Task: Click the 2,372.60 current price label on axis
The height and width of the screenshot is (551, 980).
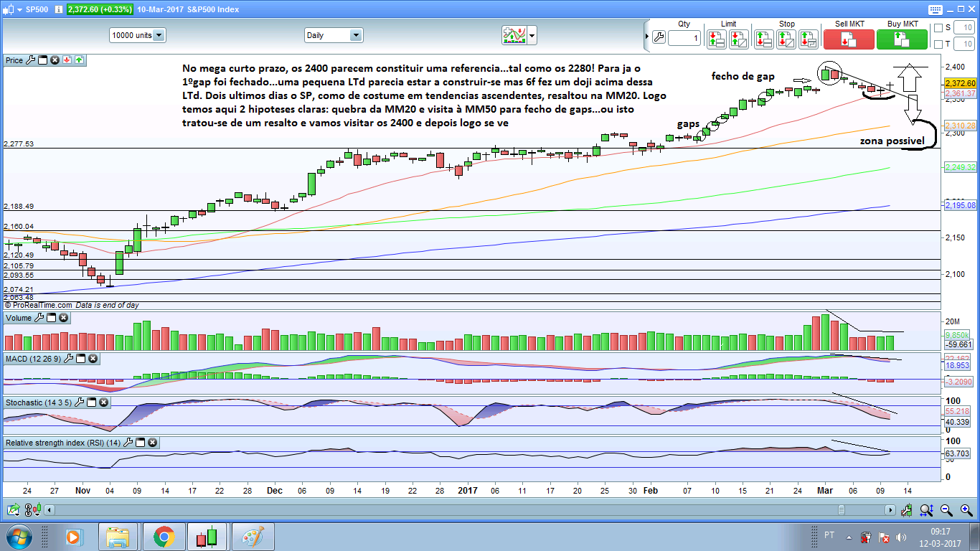Action: [961, 83]
